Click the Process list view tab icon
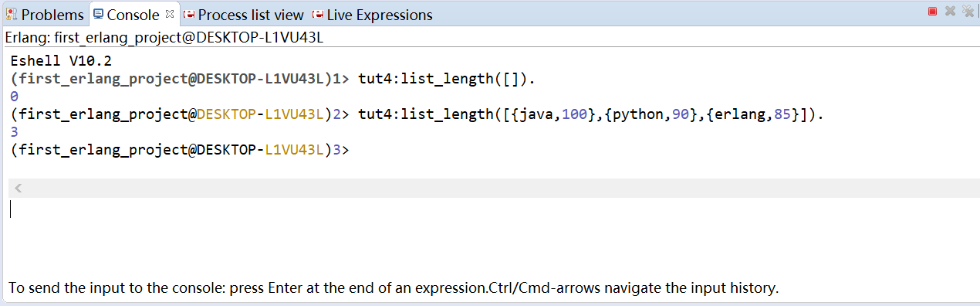 coord(189,15)
